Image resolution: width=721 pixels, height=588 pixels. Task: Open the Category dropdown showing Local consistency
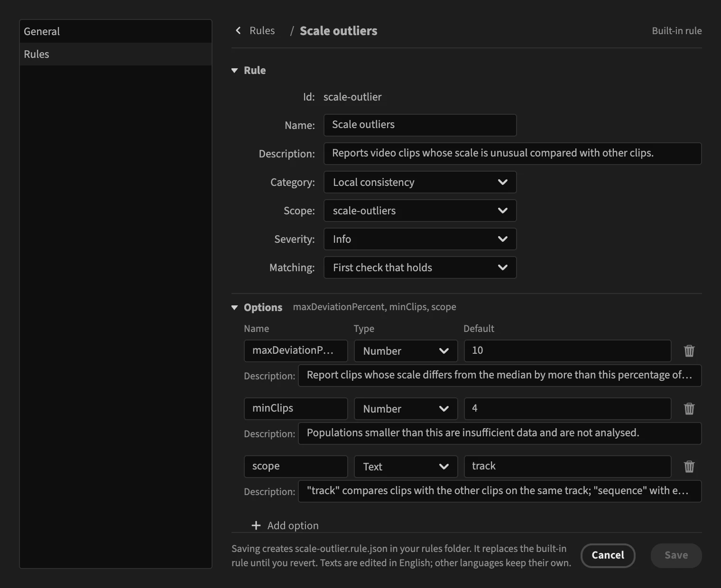point(420,182)
